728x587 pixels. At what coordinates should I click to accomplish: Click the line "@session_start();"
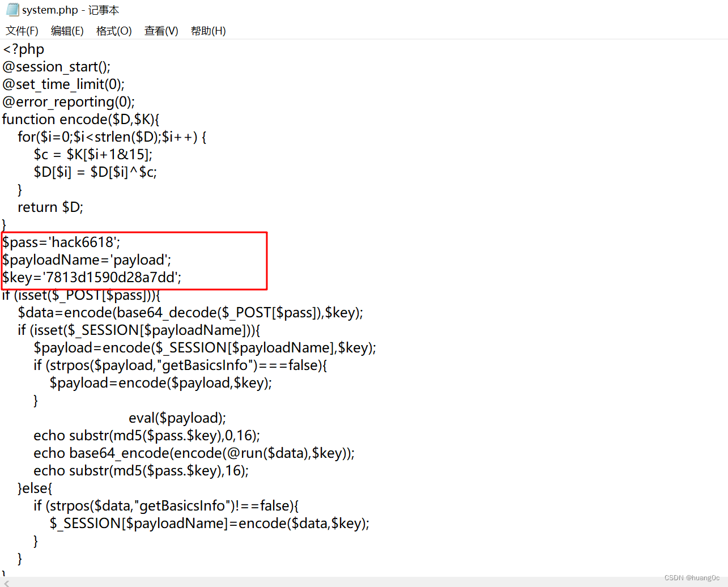pyautogui.click(x=57, y=67)
